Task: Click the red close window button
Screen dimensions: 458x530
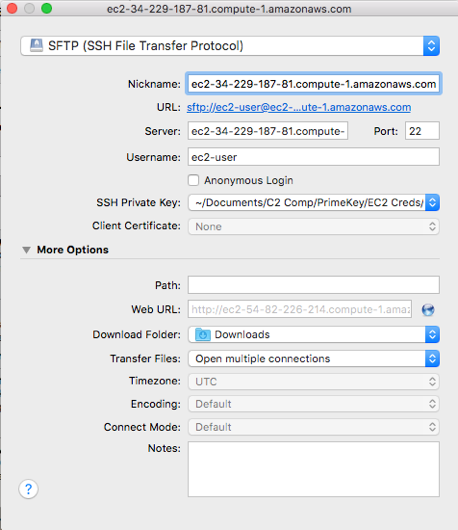Action: [12, 8]
